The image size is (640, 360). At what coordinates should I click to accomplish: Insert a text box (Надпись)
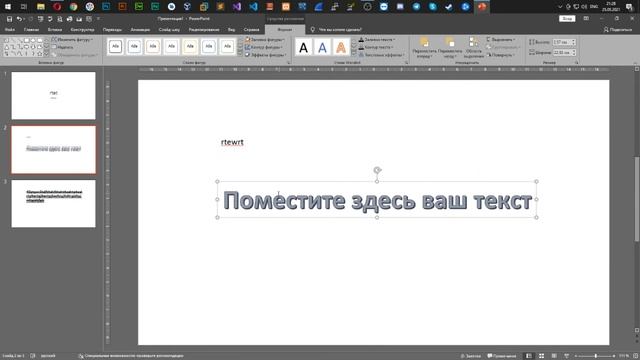click(x=63, y=47)
